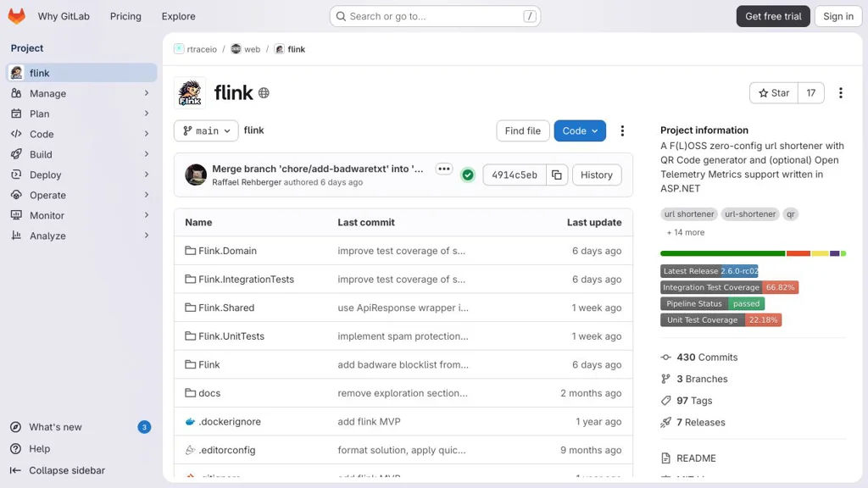This screenshot has width=868, height=488.
Task: Click the '+ 14 more' topics link
Action: point(685,232)
